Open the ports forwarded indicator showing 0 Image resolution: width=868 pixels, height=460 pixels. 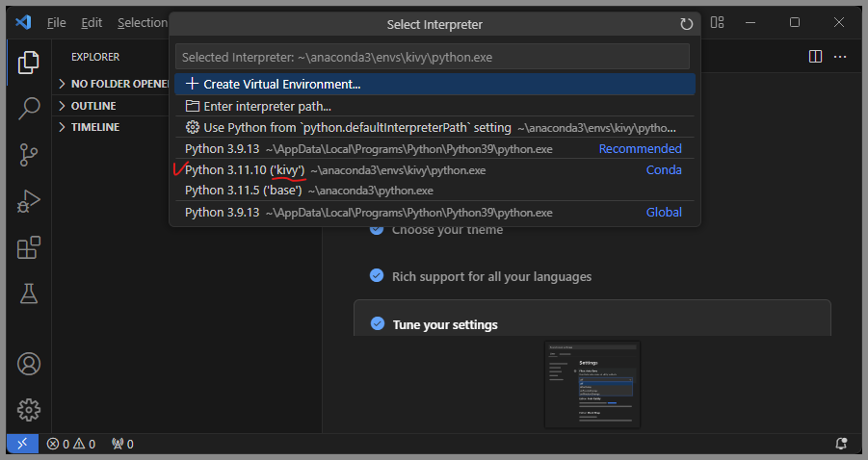[122, 444]
